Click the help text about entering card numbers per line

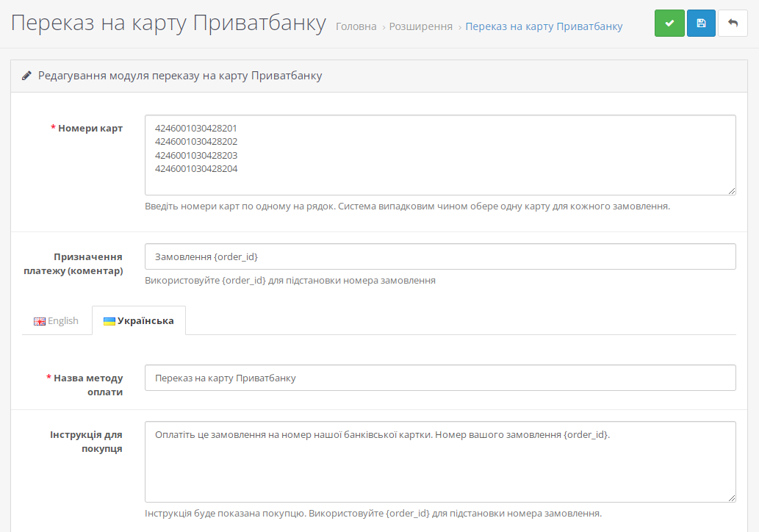(x=408, y=206)
